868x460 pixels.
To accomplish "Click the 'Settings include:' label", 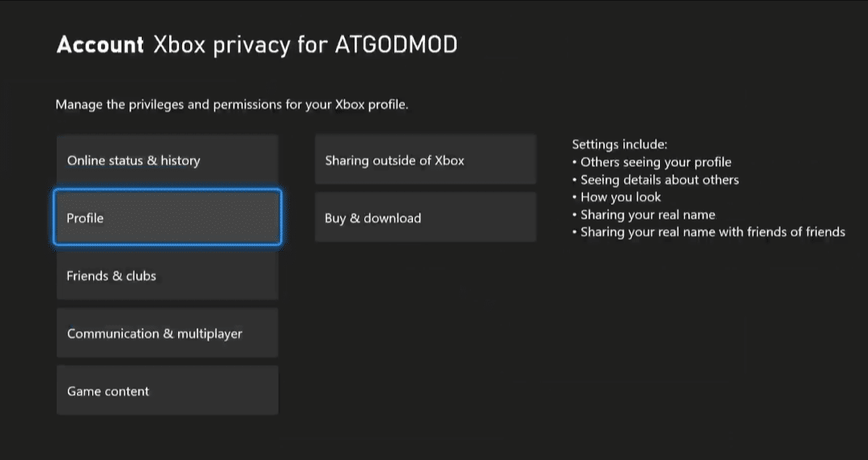I will point(619,144).
